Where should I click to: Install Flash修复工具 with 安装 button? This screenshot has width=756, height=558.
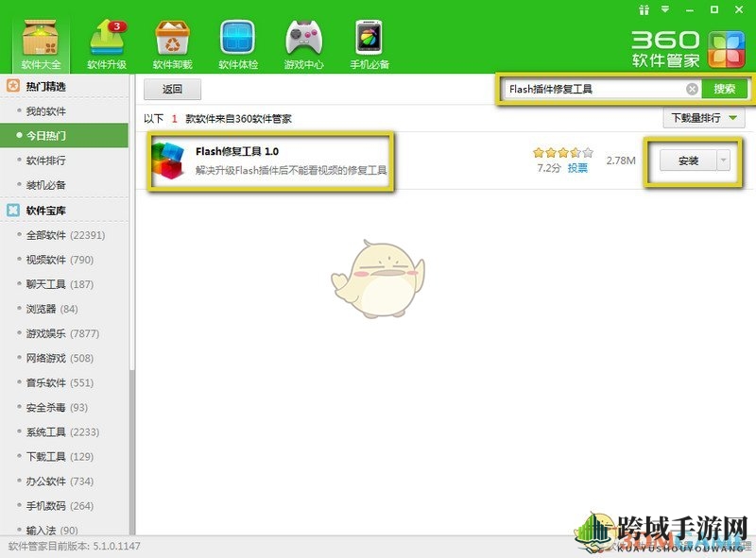[x=688, y=161]
